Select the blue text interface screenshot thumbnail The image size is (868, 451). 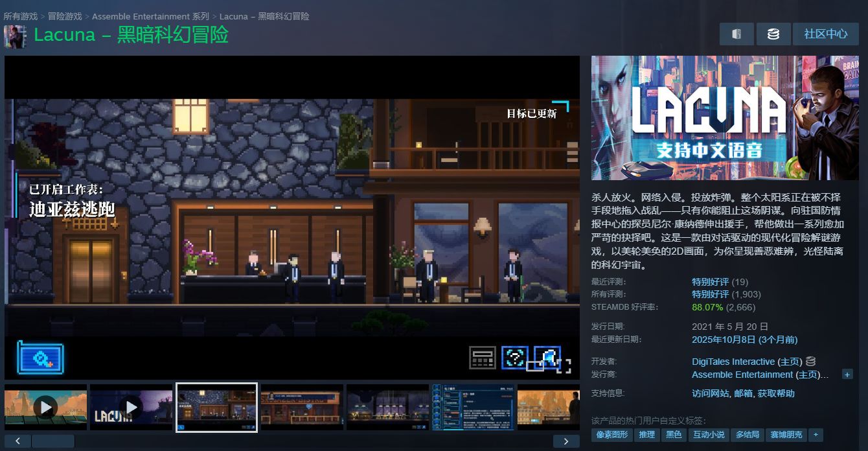pos(473,407)
